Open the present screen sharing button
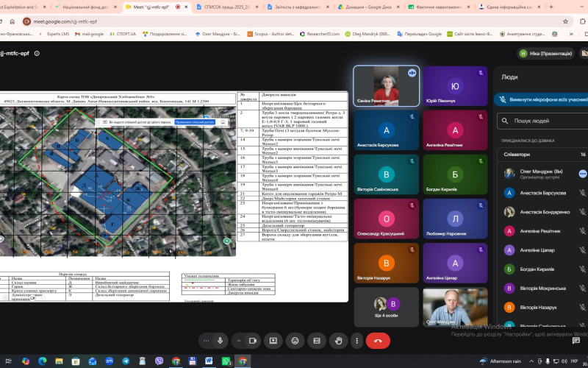 click(273, 341)
